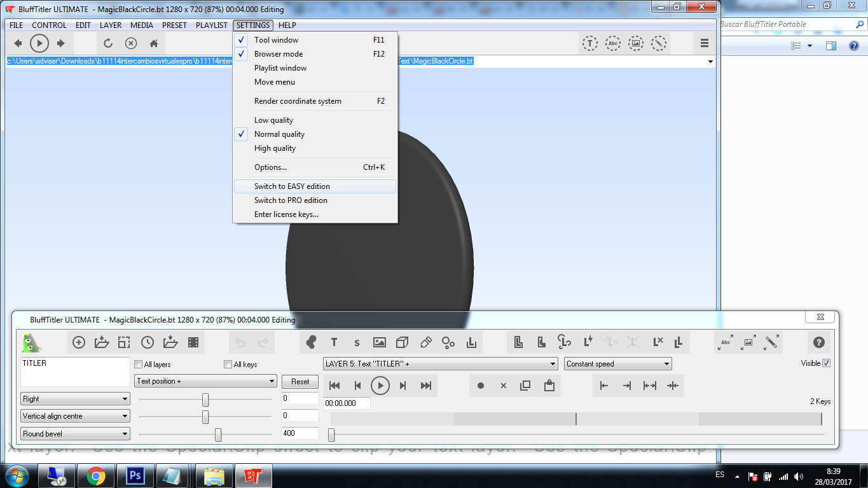Viewport: 868px width, 488px height.
Task: Open the FILE menu
Action: pyautogui.click(x=16, y=25)
